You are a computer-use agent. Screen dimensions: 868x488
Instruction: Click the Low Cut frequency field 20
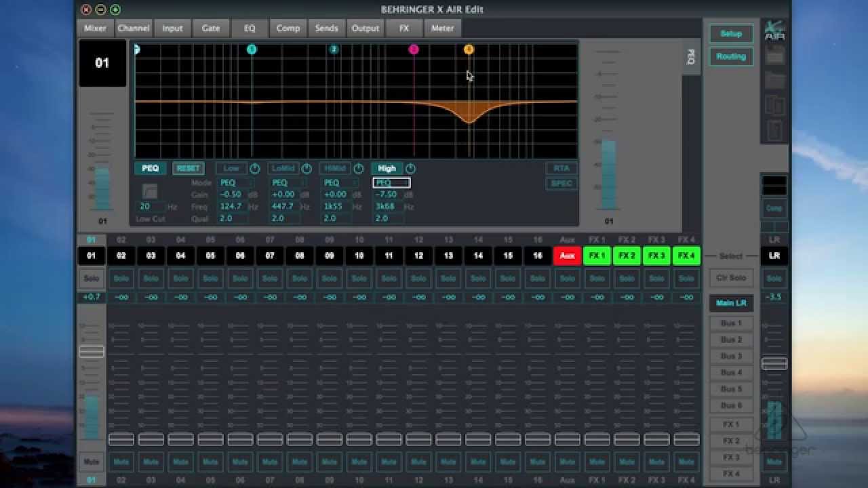(150, 206)
